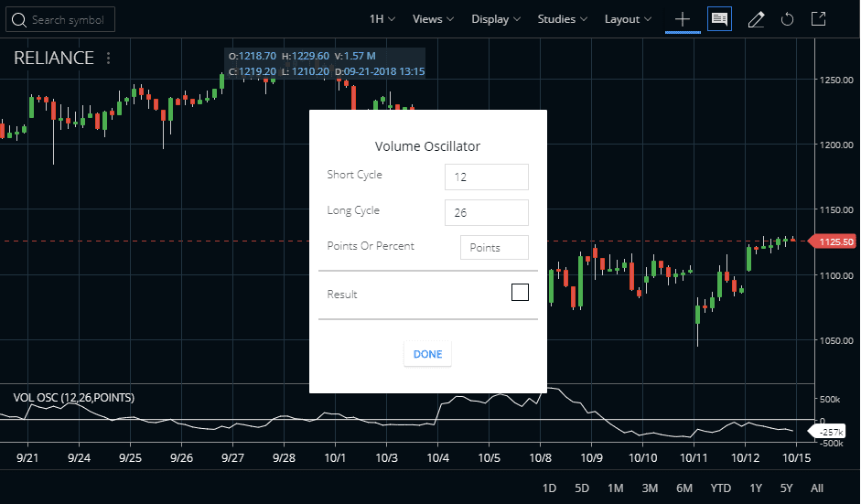This screenshot has height=504, width=861.
Task: Open Points Or Percent dropdown
Action: point(494,248)
